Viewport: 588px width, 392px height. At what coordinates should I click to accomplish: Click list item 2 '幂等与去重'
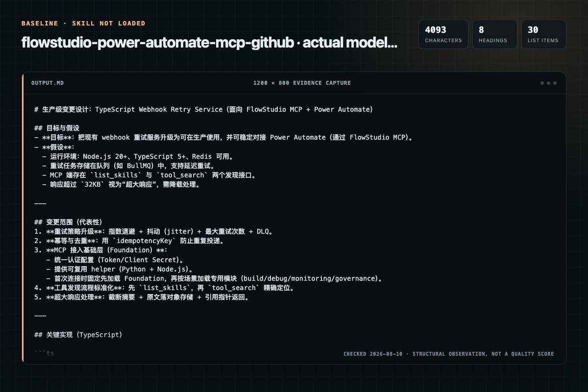click(129, 241)
